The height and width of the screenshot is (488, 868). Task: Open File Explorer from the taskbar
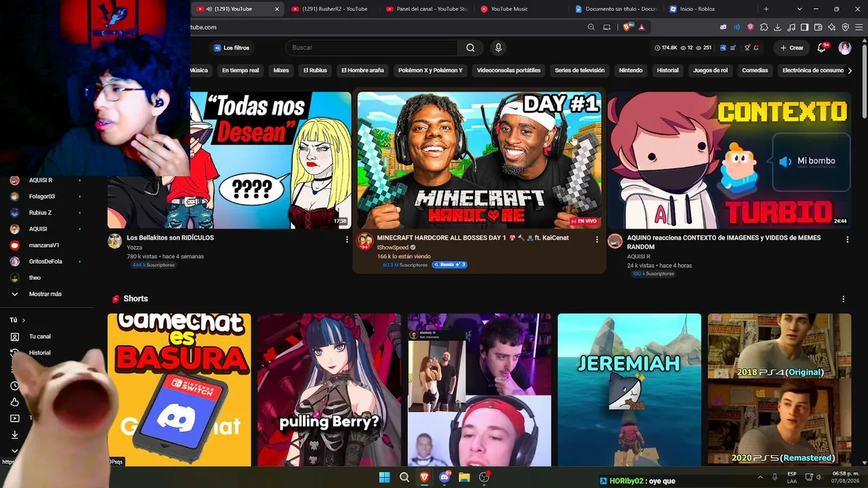pyautogui.click(x=464, y=477)
